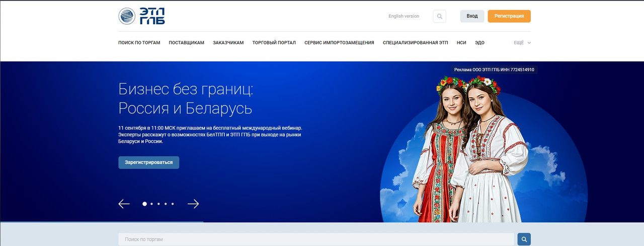The height and width of the screenshot is (246, 644).
Task: Open СПЕЦИАЛИЗИРОВАННАЯ ЭТП menu item
Action: [x=415, y=43]
